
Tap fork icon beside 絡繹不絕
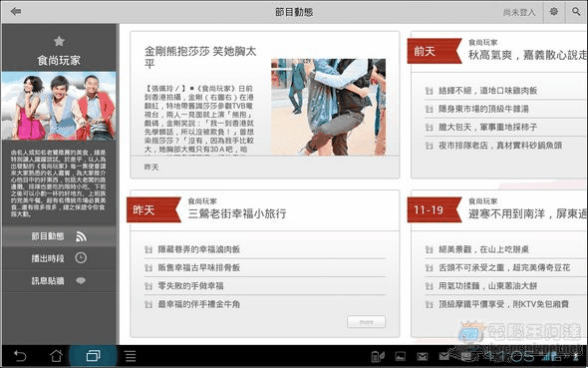tap(430, 91)
